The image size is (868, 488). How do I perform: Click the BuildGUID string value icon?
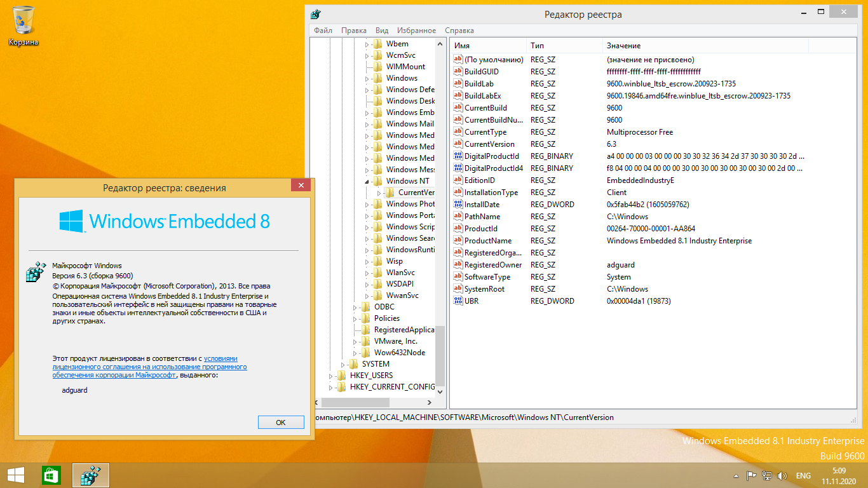coord(458,71)
